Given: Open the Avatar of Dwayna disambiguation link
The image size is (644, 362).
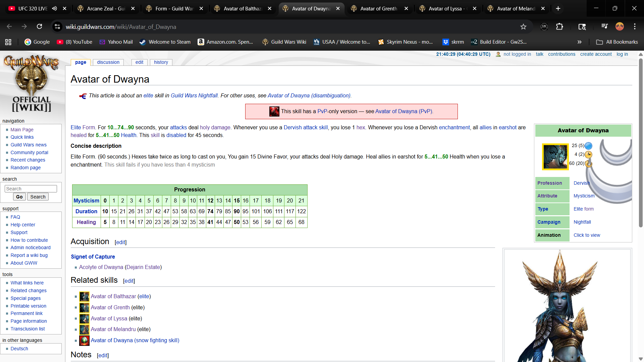Looking at the screenshot, I should (x=309, y=96).
